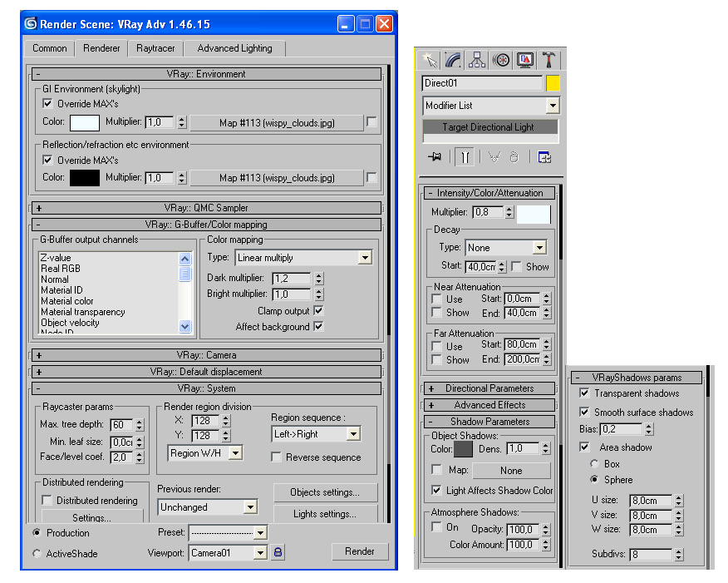
Task: Open Decay Type None dropdown
Action: point(539,248)
